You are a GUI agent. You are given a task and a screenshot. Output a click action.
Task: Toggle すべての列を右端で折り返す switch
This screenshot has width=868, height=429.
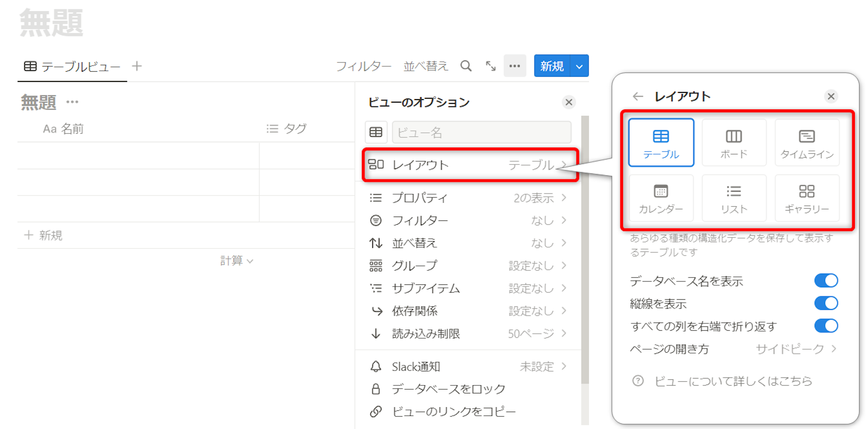(x=826, y=326)
